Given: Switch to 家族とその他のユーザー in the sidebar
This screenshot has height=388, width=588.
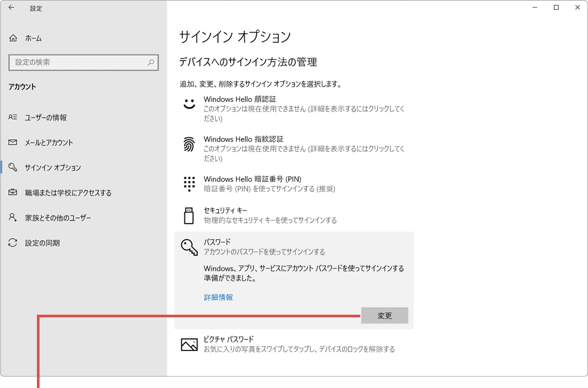Looking at the screenshot, I should [x=53, y=217].
